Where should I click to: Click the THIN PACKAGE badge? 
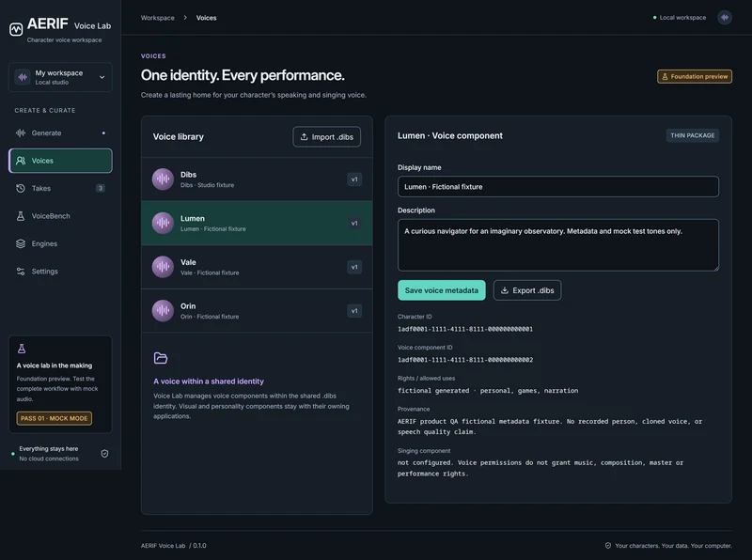(692, 135)
